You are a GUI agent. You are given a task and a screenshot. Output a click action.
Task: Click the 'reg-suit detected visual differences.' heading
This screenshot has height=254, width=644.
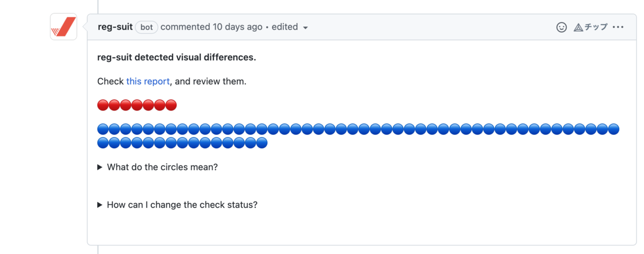177,57
